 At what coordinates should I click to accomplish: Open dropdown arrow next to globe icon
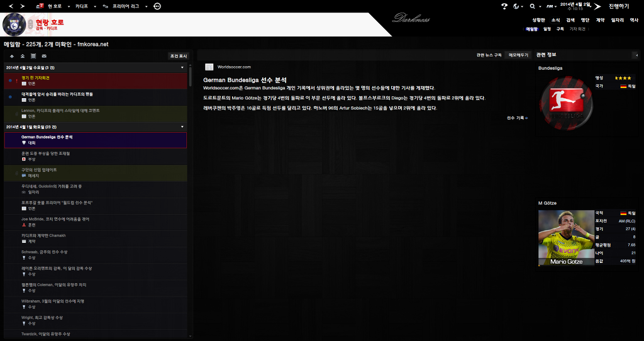pos(523,6)
